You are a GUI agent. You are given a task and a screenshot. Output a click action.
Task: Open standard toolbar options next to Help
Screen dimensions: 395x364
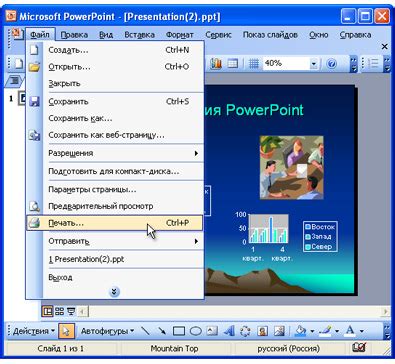pos(354,64)
